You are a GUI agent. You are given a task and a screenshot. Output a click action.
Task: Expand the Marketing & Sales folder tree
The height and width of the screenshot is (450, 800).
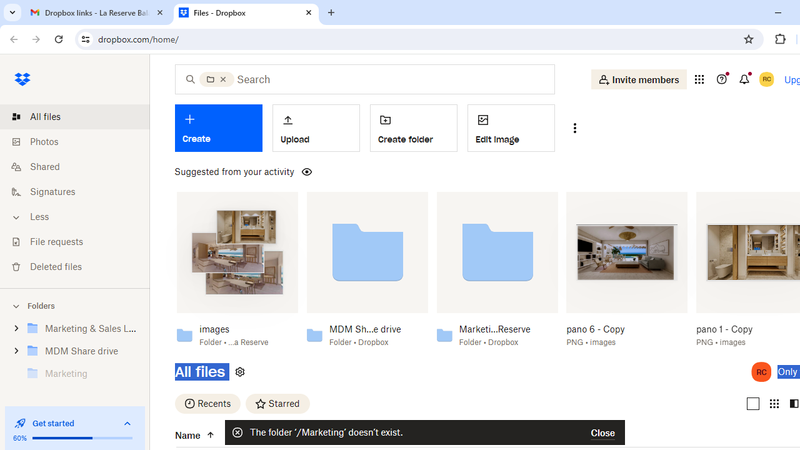pyautogui.click(x=16, y=328)
